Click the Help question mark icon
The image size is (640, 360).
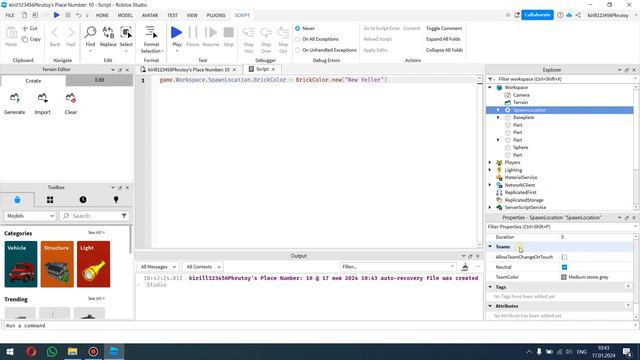560,15
